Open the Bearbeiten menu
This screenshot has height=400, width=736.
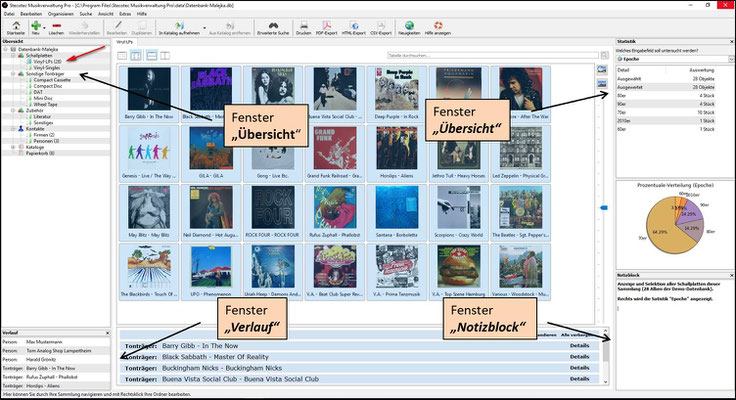pos(31,14)
